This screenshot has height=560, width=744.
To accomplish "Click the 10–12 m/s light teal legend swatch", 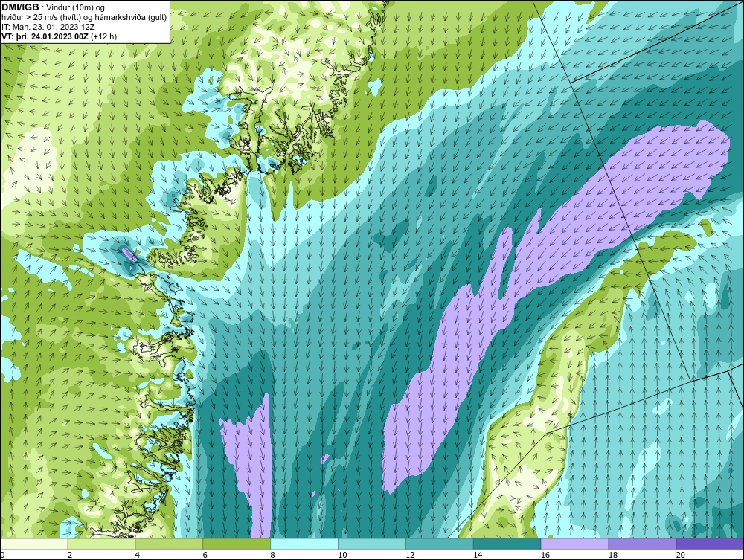I will pos(372,544).
